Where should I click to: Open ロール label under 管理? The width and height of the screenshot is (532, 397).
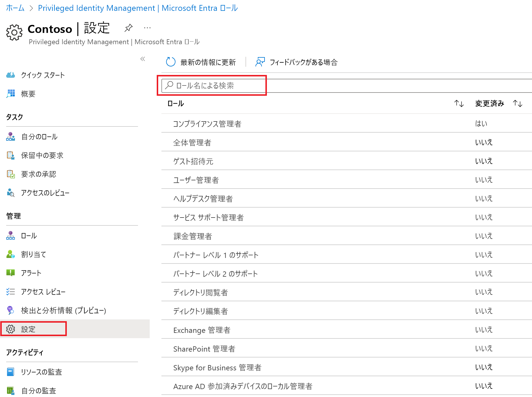pyautogui.click(x=29, y=235)
